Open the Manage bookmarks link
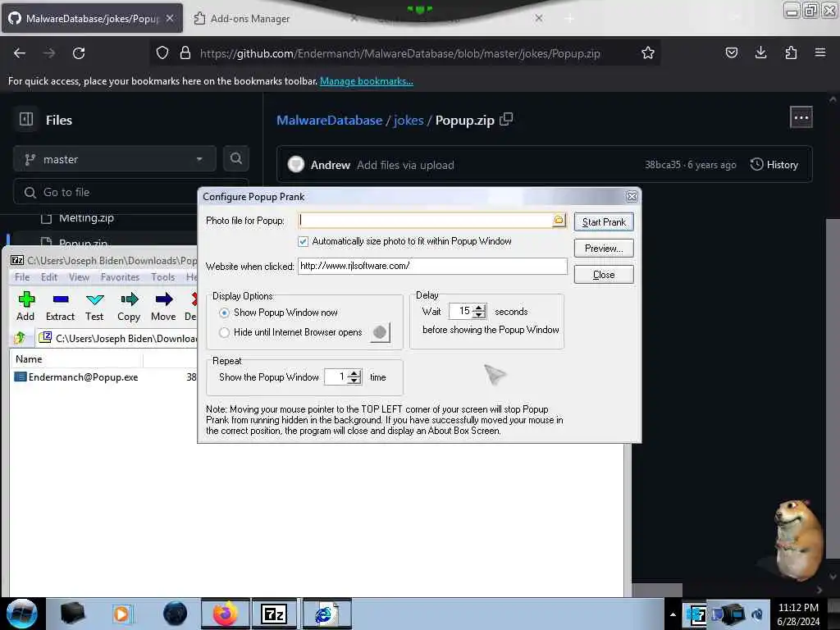840x630 pixels. [367, 81]
